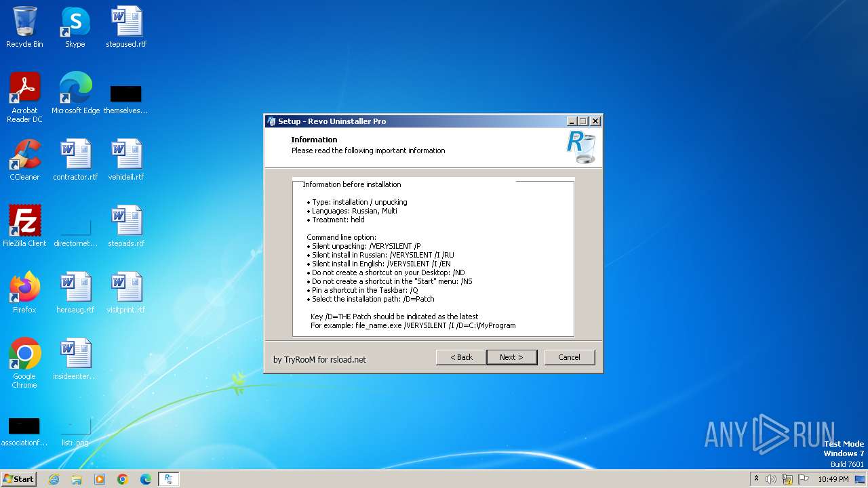Image resolution: width=868 pixels, height=488 pixels.
Task: Launch Windows Media Player from taskbar
Action: tap(100, 479)
